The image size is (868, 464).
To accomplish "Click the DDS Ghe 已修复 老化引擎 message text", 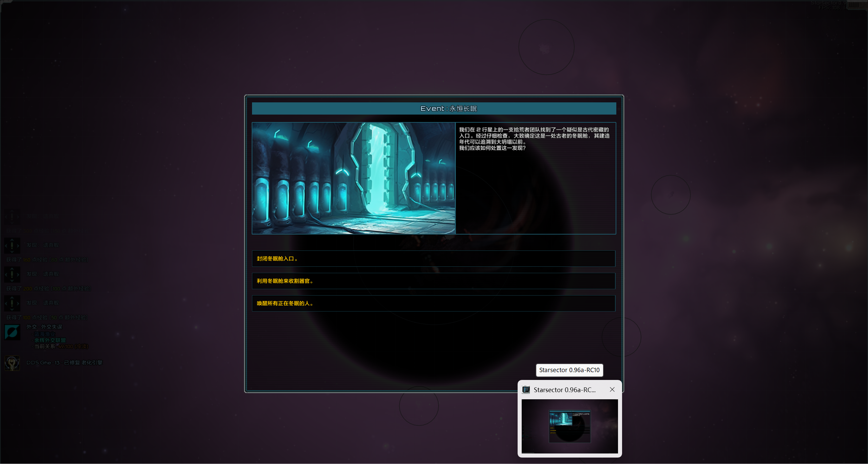I will coord(64,363).
